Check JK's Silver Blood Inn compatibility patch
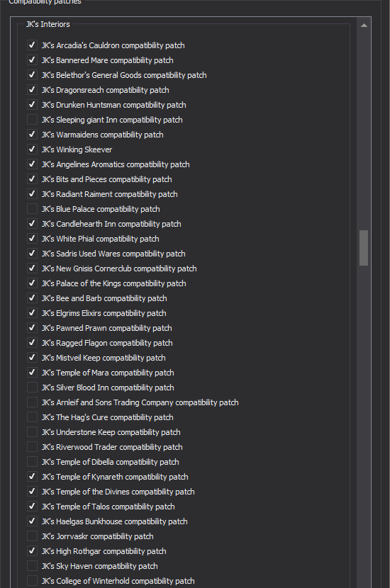The width and height of the screenshot is (390, 588). pos(33,388)
